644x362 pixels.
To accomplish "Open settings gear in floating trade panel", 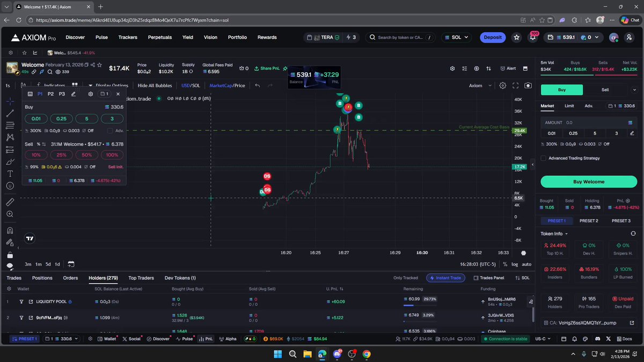I will click(x=91, y=94).
